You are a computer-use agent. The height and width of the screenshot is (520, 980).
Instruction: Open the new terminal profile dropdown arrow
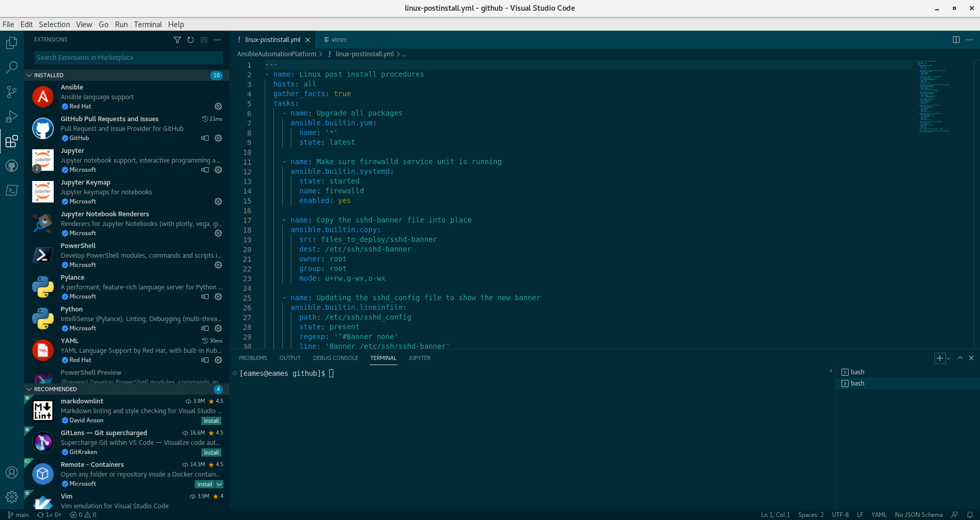click(948, 358)
